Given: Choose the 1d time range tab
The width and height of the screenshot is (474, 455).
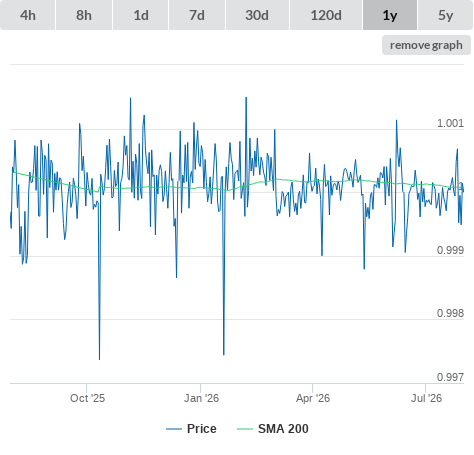Looking at the screenshot, I should click(141, 15).
